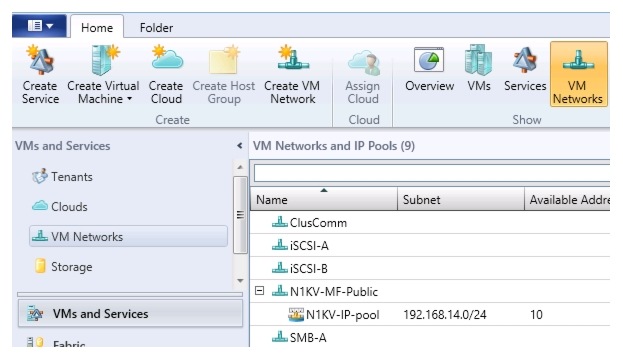623x360 pixels.
Task: Toggle the VM Networks ribbon button
Action: [x=578, y=74]
